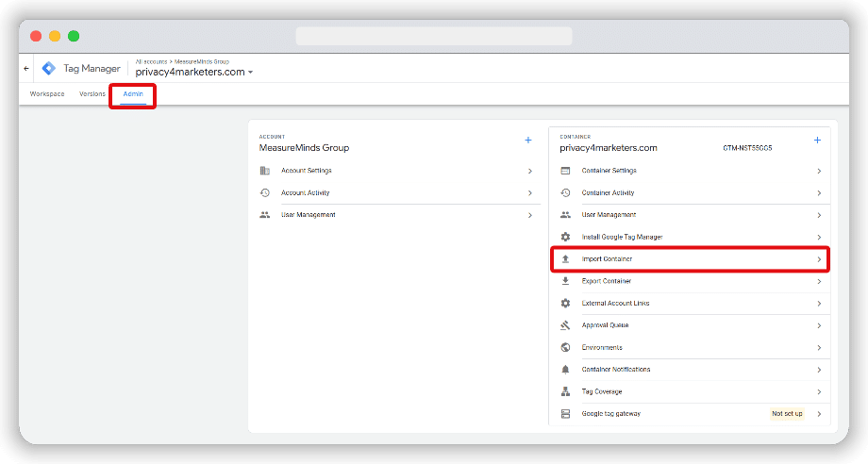Switch to the Versions tab

[92, 94]
